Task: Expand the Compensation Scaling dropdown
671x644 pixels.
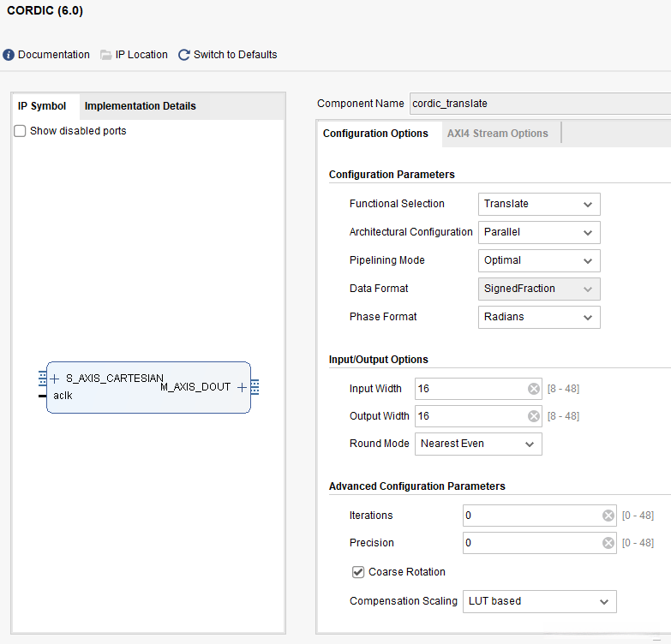Action: click(539, 601)
